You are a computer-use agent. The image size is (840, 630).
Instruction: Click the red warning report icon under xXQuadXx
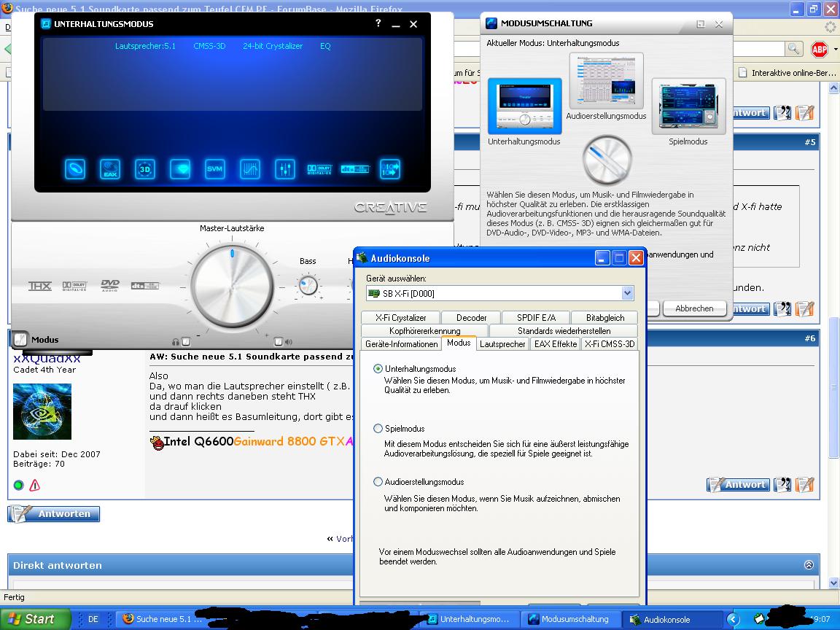pyautogui.click(x=35, y=486)
